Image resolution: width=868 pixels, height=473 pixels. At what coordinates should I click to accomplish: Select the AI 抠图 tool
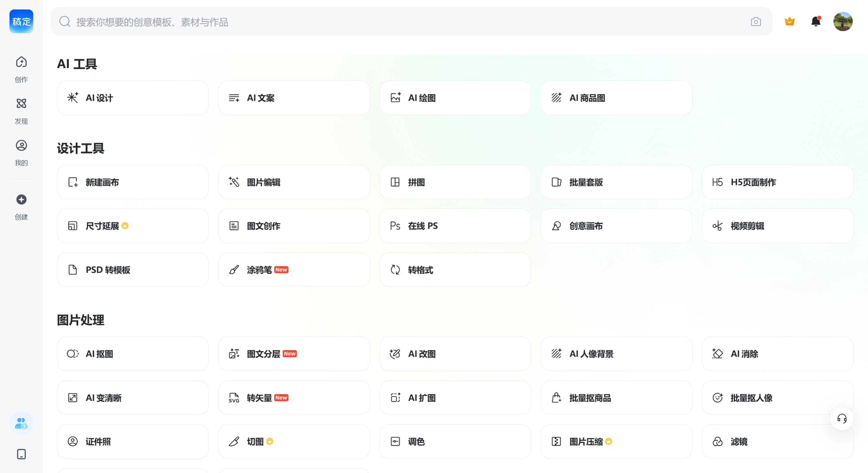tap(133, 353)
